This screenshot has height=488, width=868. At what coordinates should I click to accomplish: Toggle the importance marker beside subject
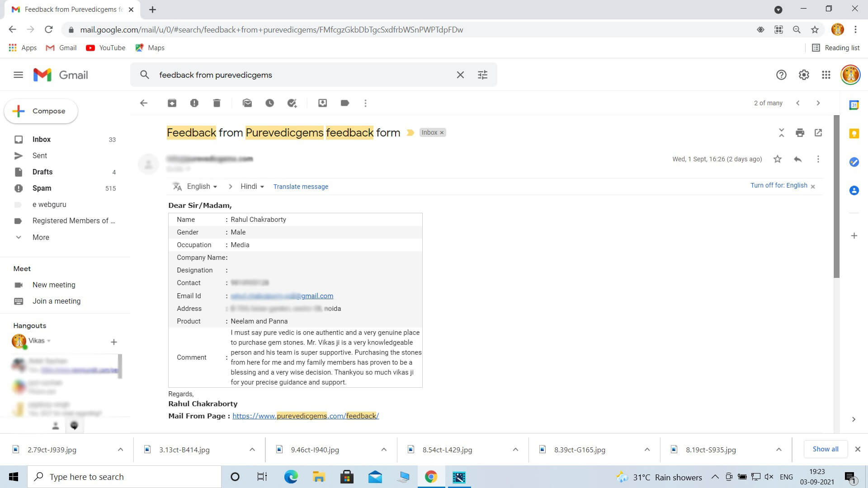click(x=410, y=133)
